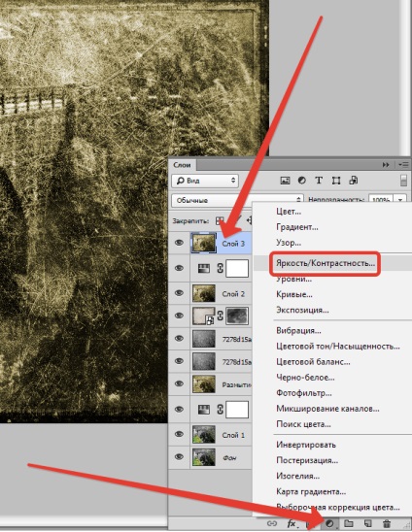Viewport: 412px width, 532px height.
Task: Hide the Слой 3 layer
Action: click(179, 243)
